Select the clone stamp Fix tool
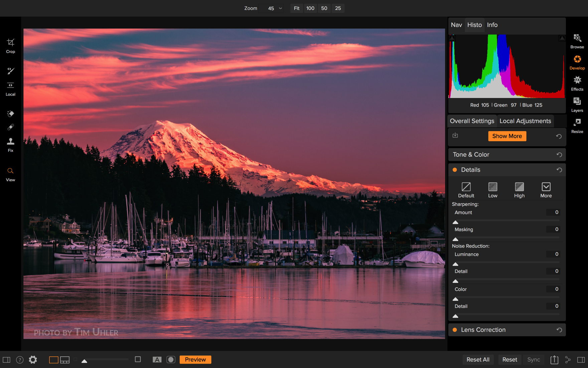Image resolution: width=588 pixels, height=368 pixels. 10,145
